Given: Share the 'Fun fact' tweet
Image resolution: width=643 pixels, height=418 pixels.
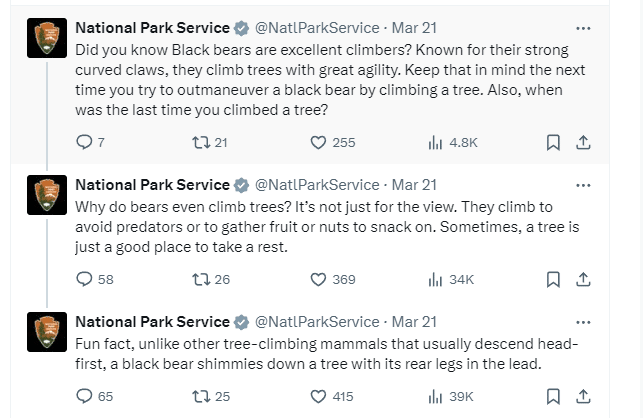Looking at the screenshot, I should tap(583, 397).
